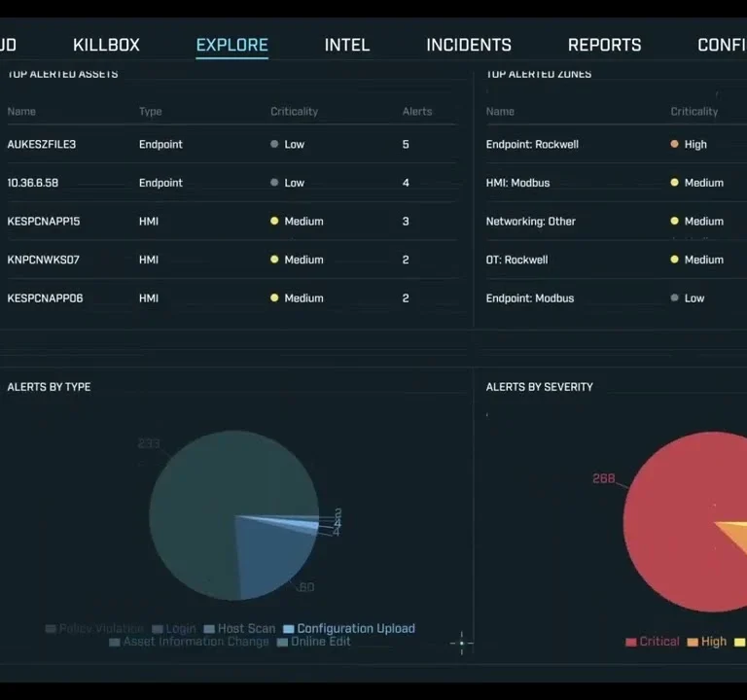Toggle High severity legend entry

[707, 642]
